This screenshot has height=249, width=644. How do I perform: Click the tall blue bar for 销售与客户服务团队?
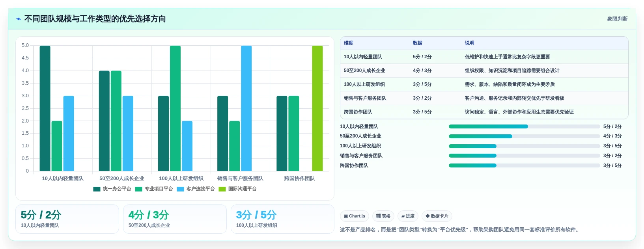(x=246, y=108)
